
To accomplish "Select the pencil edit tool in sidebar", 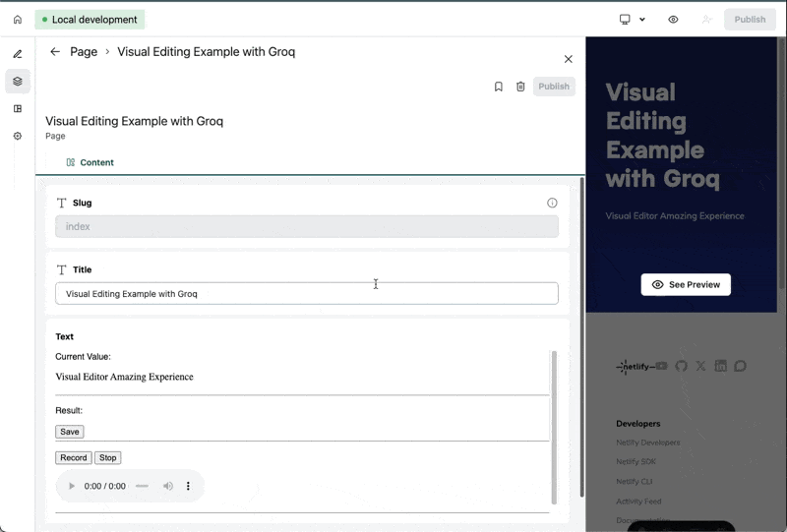I will tap(18, 54).
